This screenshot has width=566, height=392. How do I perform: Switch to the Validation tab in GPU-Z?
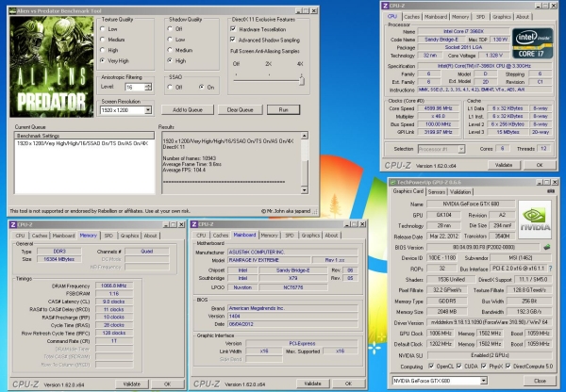pos(460,192)
